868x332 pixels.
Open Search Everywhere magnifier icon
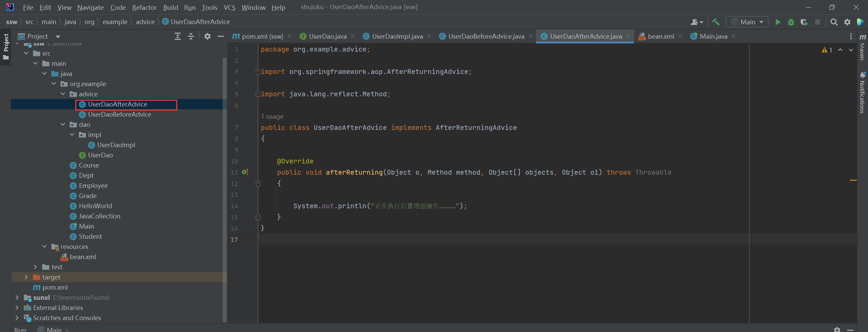834,22
